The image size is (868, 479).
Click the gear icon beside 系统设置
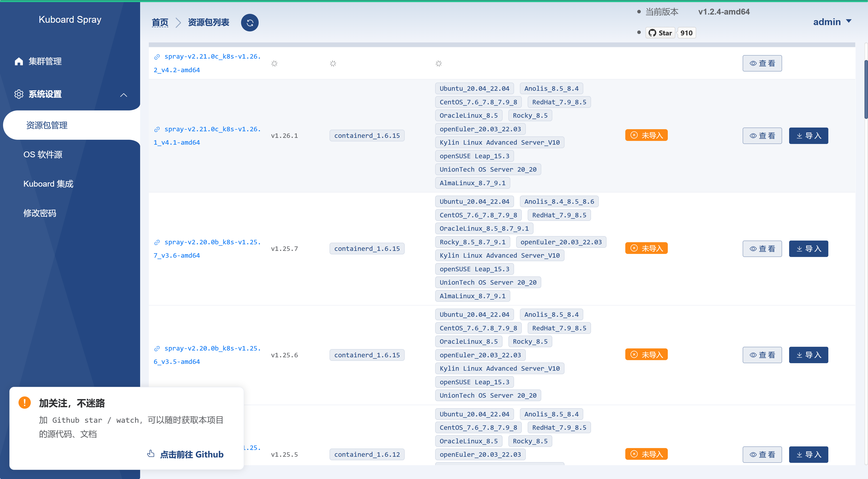click(19, 94)
